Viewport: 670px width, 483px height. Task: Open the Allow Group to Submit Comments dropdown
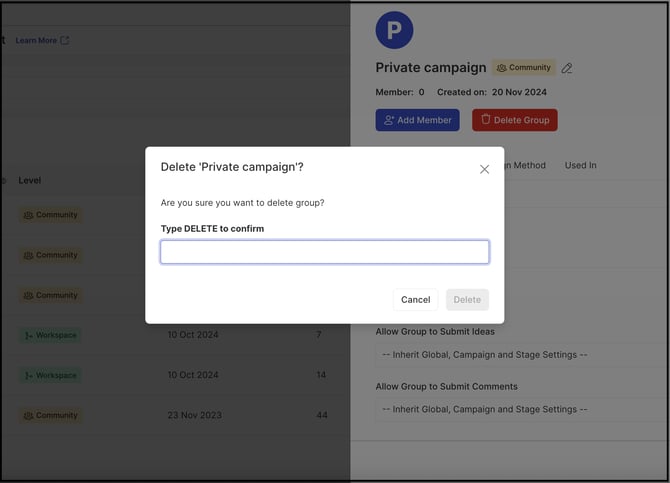(x=522, y=409)
